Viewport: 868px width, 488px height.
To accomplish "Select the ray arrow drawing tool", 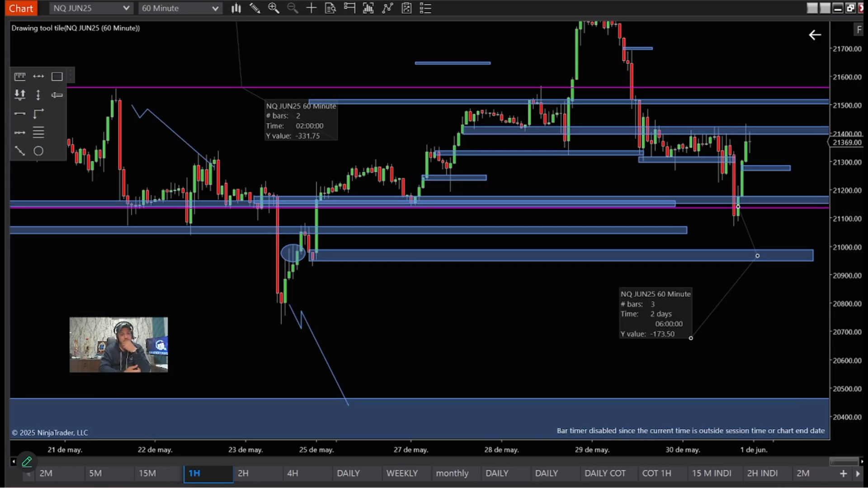I will pos(20,132).
